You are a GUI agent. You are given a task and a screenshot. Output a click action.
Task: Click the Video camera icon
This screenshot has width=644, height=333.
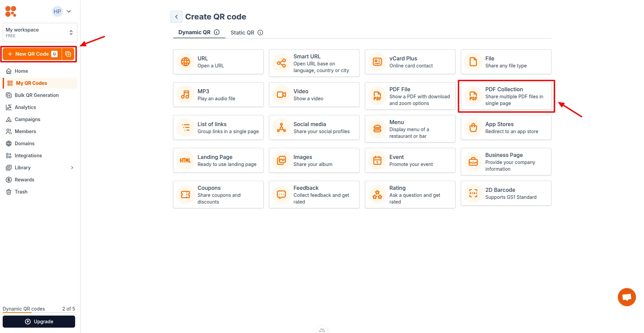click(281, 95)
